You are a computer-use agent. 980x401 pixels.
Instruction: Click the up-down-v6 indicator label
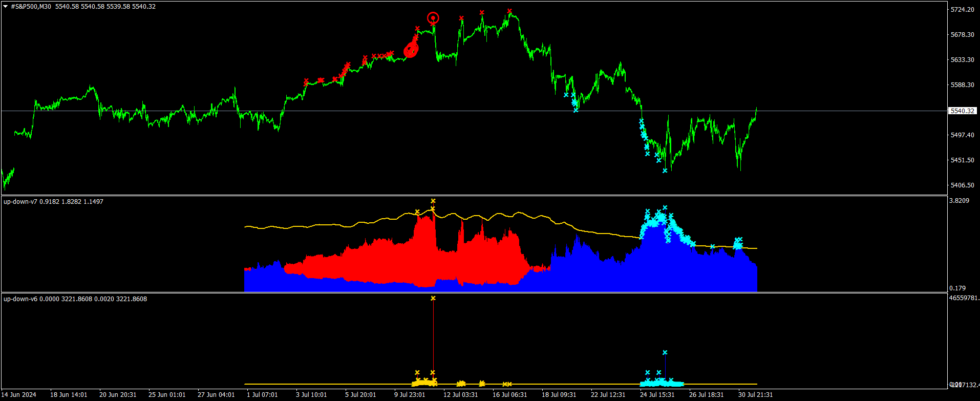[x=20, y=299]
